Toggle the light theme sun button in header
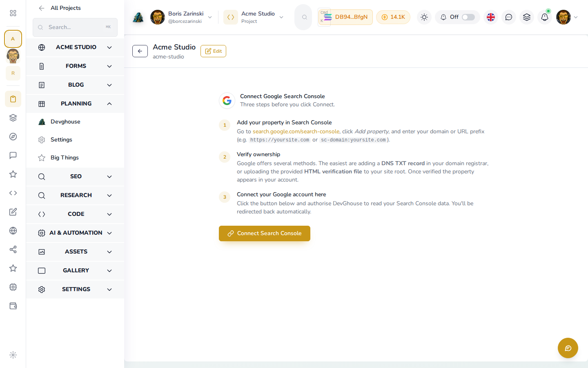This screenshot has width=588, height=368. click(424, 17)
